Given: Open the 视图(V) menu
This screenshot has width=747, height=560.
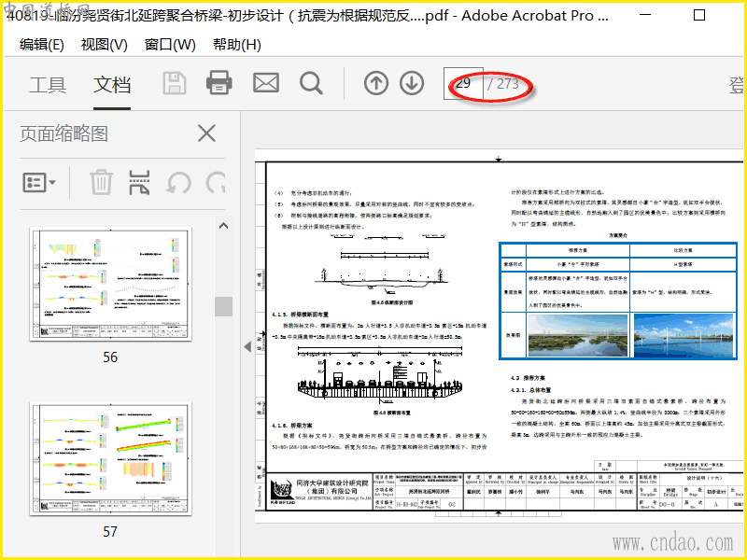Looking at the screenshot, I should pos(105,45).
